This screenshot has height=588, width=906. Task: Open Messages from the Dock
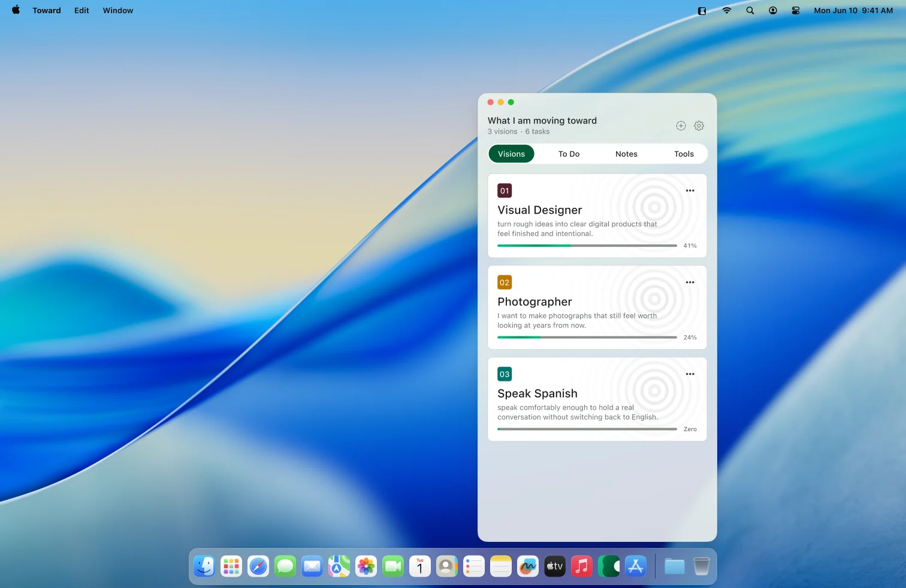[285, 566]
